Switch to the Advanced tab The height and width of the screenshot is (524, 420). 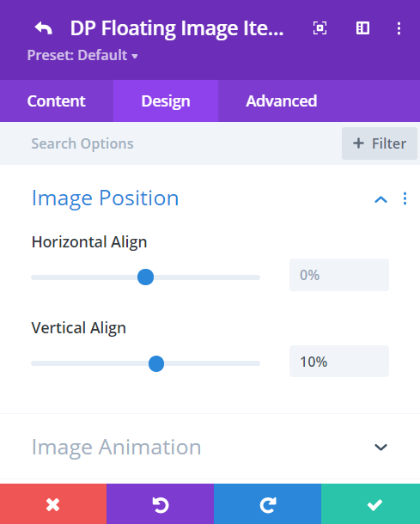(282, 101)
